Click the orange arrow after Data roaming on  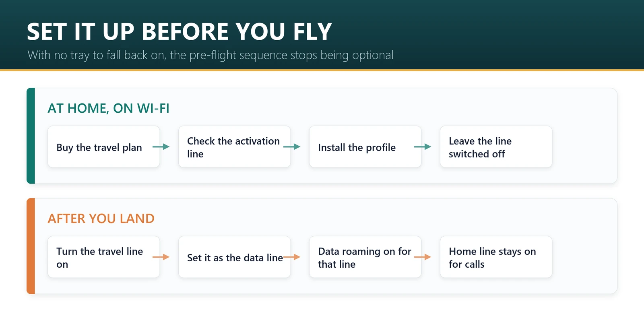tap(423, 257)
